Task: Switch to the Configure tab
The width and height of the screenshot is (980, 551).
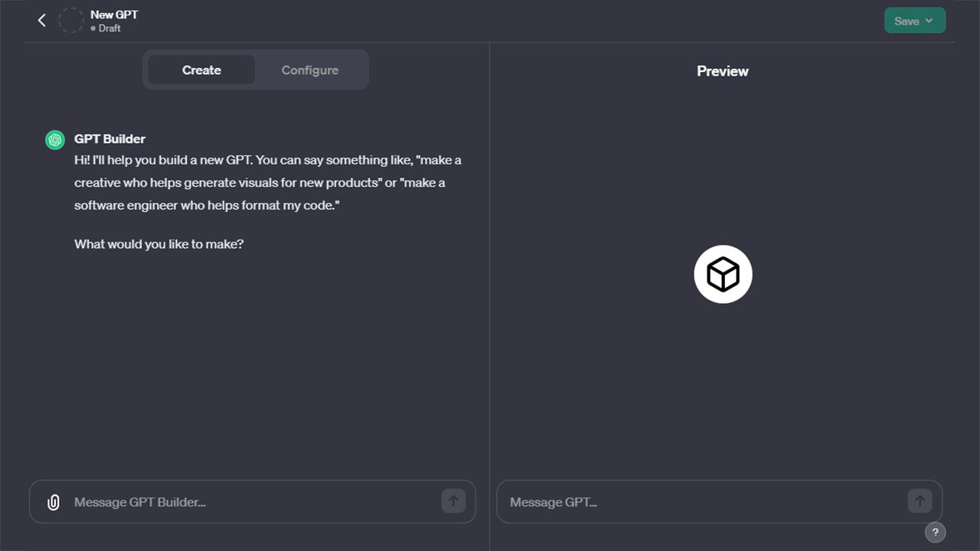Action: click(x=310, y=70)
